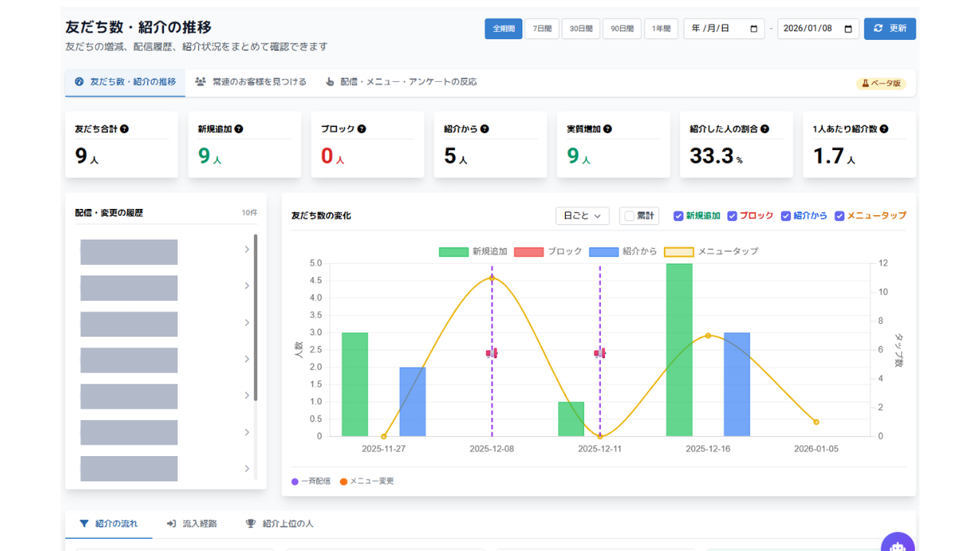Enable the 累計 checkbox
This screenshot has height=551, width=980.
(629, 216)
